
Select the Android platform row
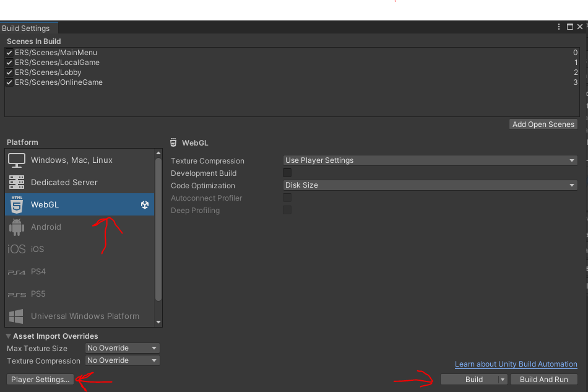tap(79, 227)
